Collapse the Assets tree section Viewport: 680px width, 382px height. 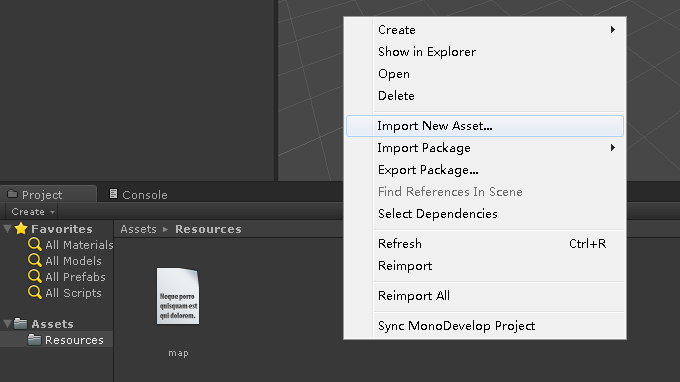7,323
